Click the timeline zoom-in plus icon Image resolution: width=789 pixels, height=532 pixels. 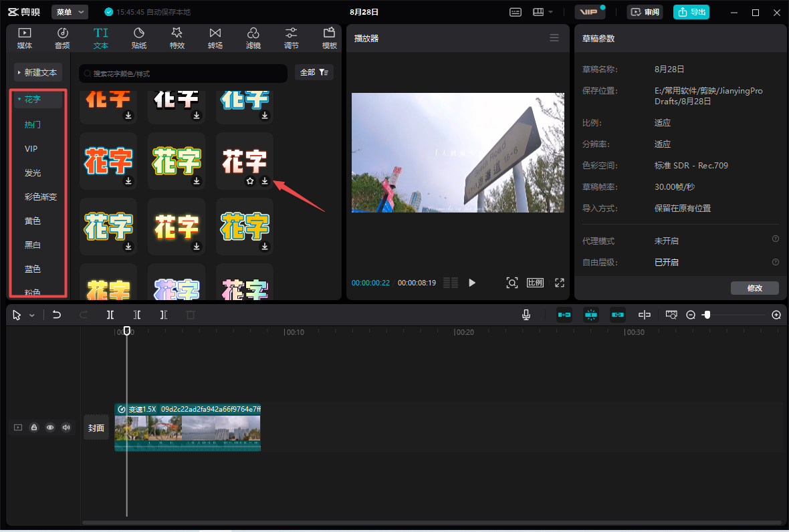click(776, 315)
